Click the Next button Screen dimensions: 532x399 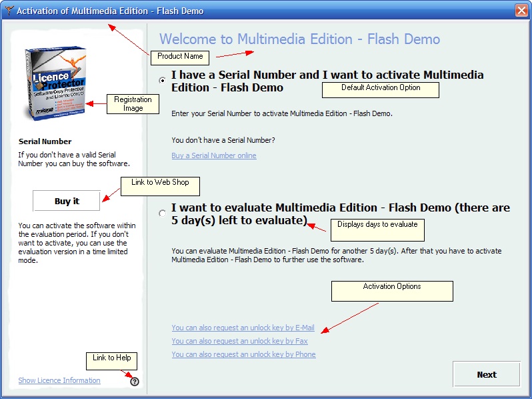[486, 374]
